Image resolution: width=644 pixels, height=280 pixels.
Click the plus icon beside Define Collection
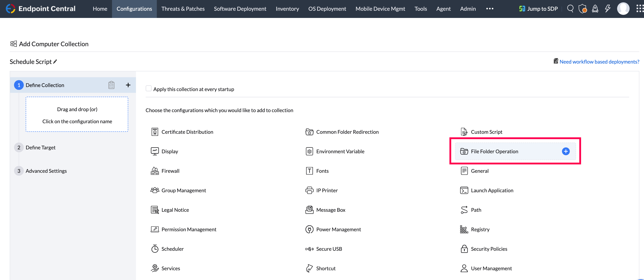pos(128,85)
